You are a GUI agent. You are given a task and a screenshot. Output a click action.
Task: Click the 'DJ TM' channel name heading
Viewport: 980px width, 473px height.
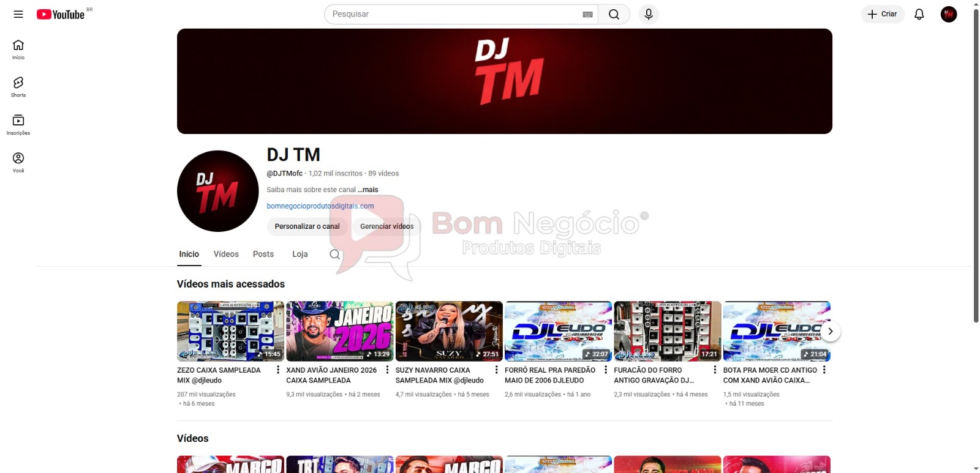tap(293, 155)
